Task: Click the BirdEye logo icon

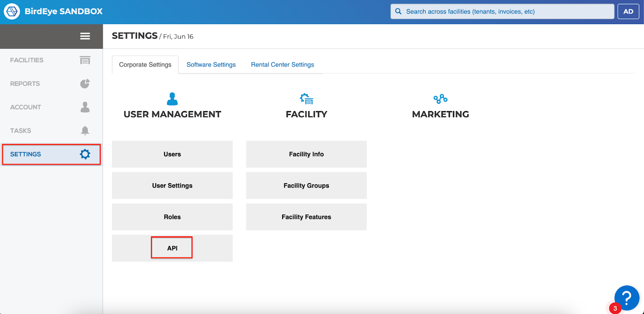Action: pyautogui.click(x=12, y=11)
